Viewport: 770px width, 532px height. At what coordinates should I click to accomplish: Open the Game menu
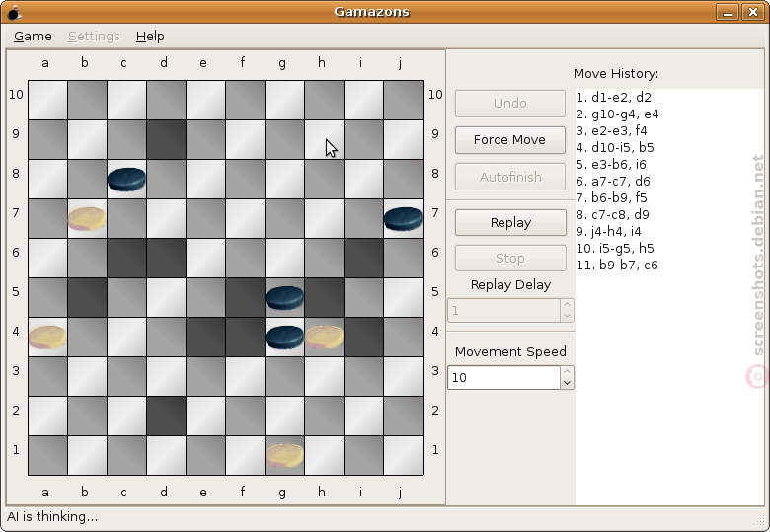(x=33, y=37)
